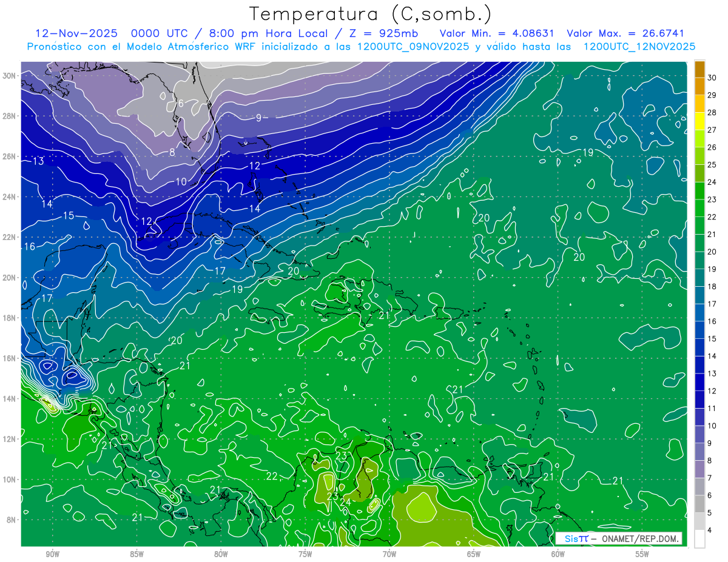Click the '12N' latitude axis label
Screen dimensions: 728x562
[9, 439]
